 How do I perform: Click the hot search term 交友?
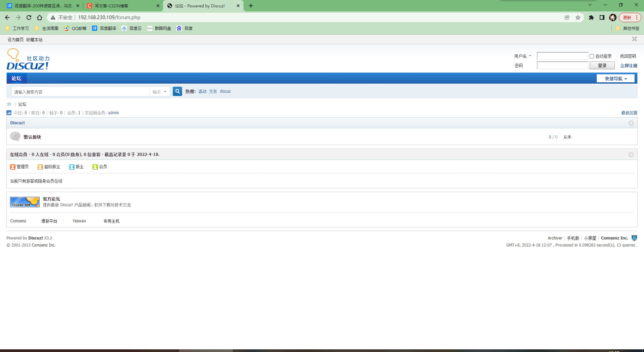(213, 91)
